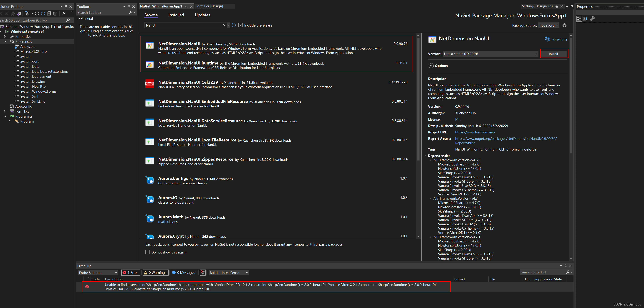644x308 pixels.
Task: Enable the Include prerelease checkbox
Action: click(x=240, y=25)
